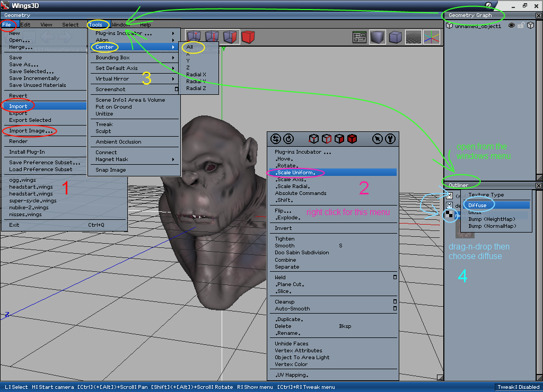The height and width of the screenshot is (392, 543).
Task: Open Auto-Smooth options box
Action: [395, 309]
